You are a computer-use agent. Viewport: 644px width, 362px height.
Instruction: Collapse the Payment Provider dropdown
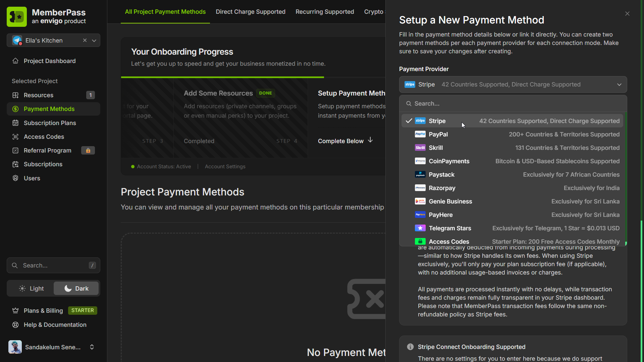(x=619, y=84)
